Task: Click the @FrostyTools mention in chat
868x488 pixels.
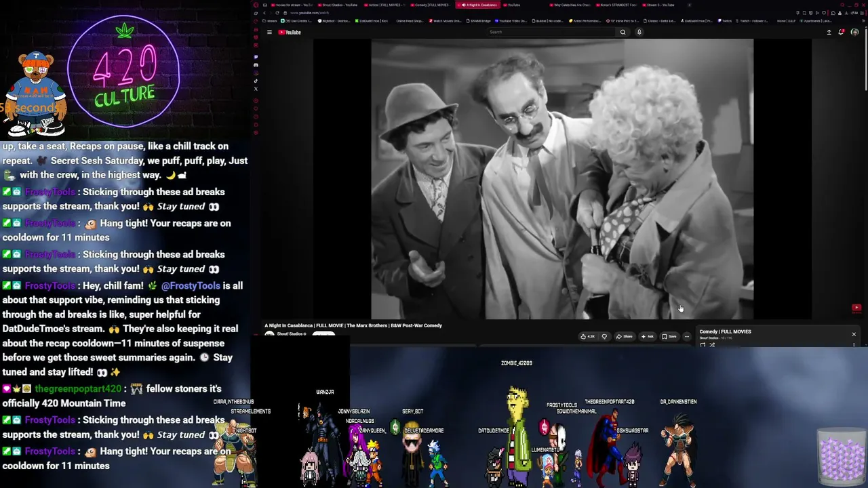Action: pyautogui.click(x=191, y=286)
